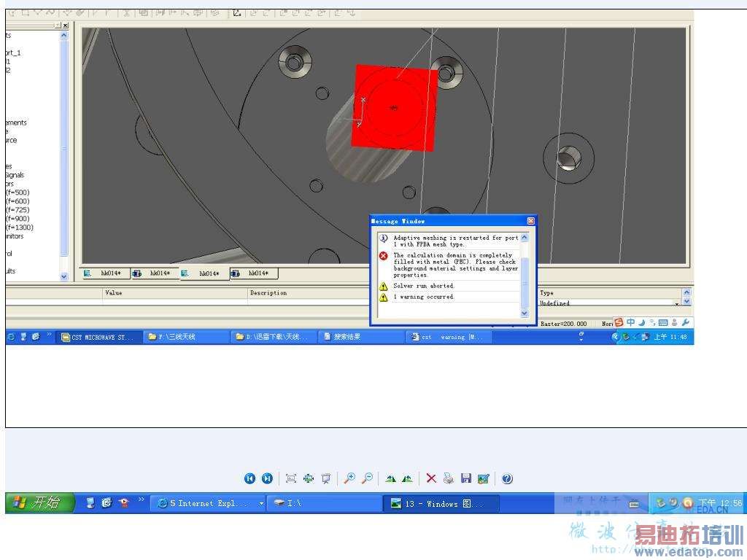Open help with the question mark icon
The image size is (747, 560).
(x=508, y=478)
